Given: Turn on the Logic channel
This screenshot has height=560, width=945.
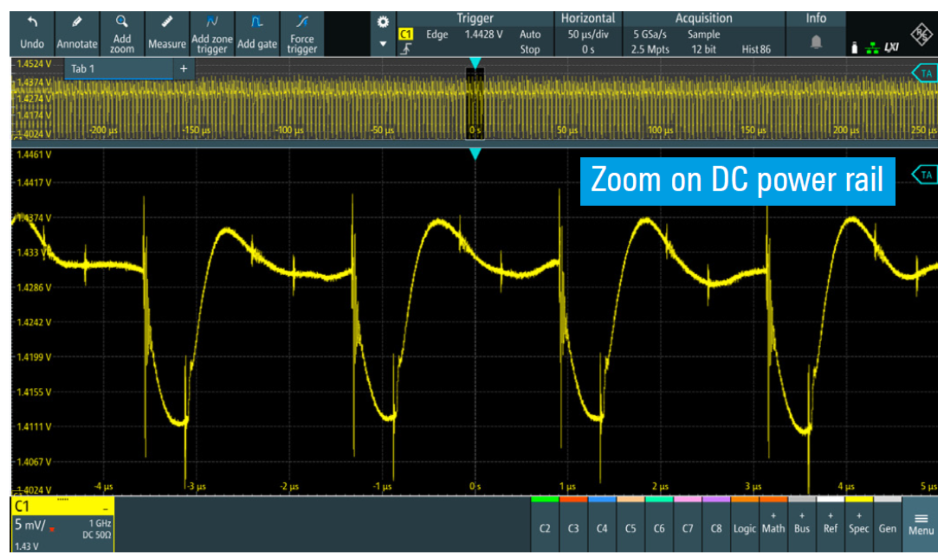Looking at the screenshot, I should (744, 527).
